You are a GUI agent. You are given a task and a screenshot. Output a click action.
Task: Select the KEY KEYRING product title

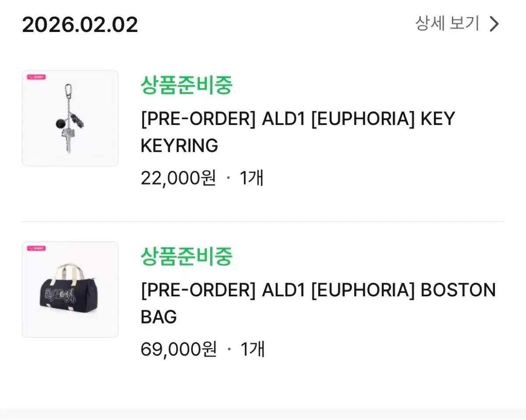(298, 132)
